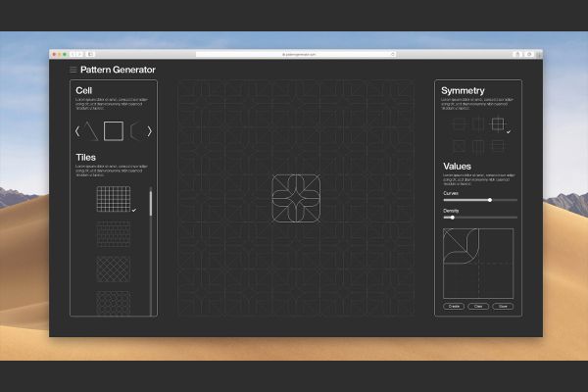Click the Tiles heading
The image size is (588, 392).
pyautogui.click(x=85, y=157)
